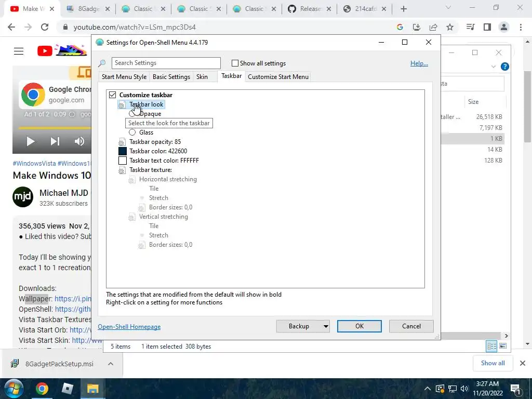Mute the YouTube player volume

pos(79,141)
